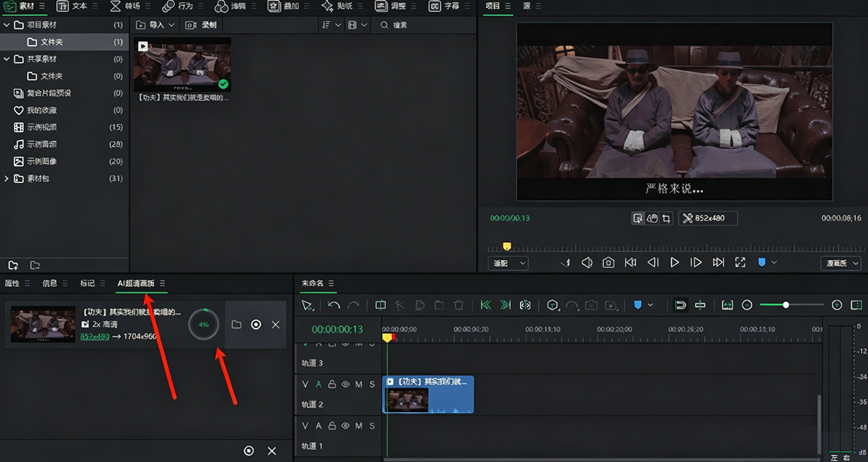868x462 pixels.
Task: Open output folder of AI upscale task
Action: tap(237, 325)
